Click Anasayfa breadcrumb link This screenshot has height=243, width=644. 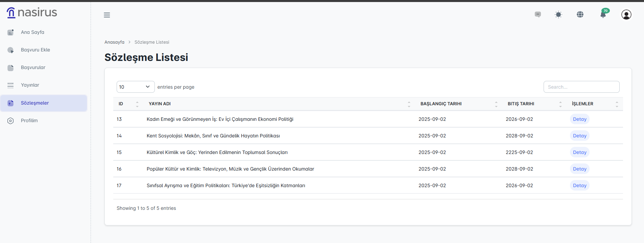tap(114, 42)
